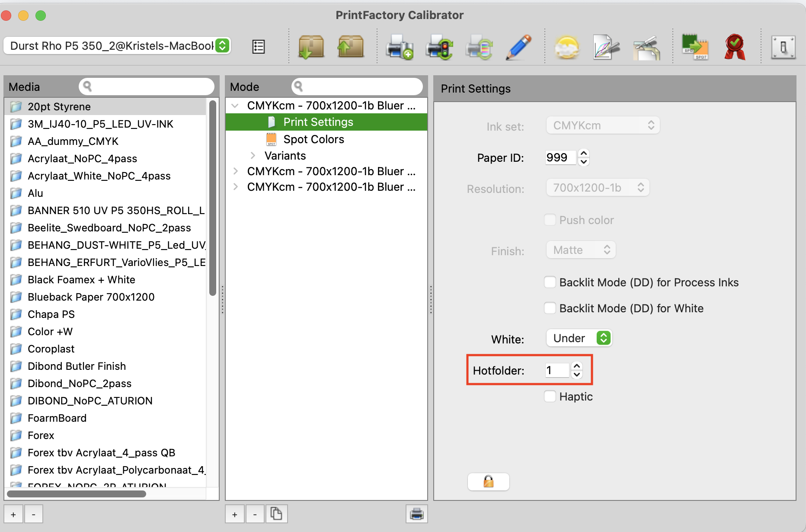Toggle Backlit Mode (DD) for Process Inks
The image size is (806, 532).
(x=550, y=282)
